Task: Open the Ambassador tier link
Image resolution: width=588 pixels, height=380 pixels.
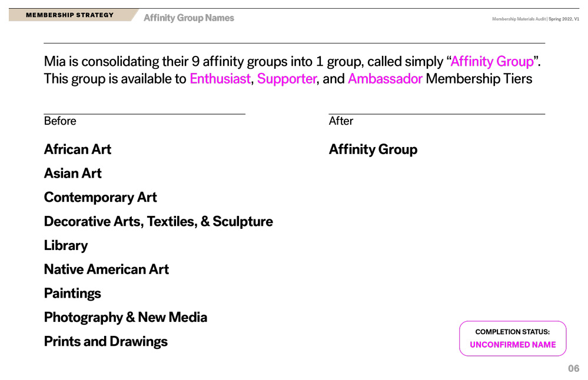Action: (385, 79)
